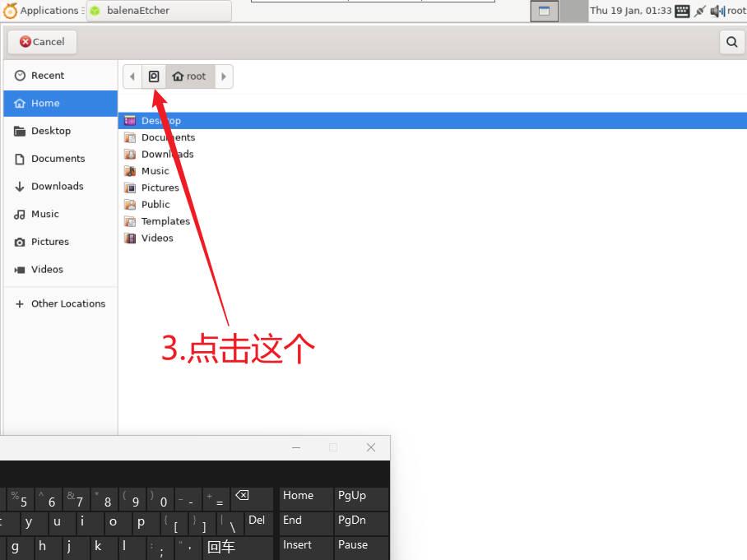Open Desktop in the sidebar

tap(61, 131)
